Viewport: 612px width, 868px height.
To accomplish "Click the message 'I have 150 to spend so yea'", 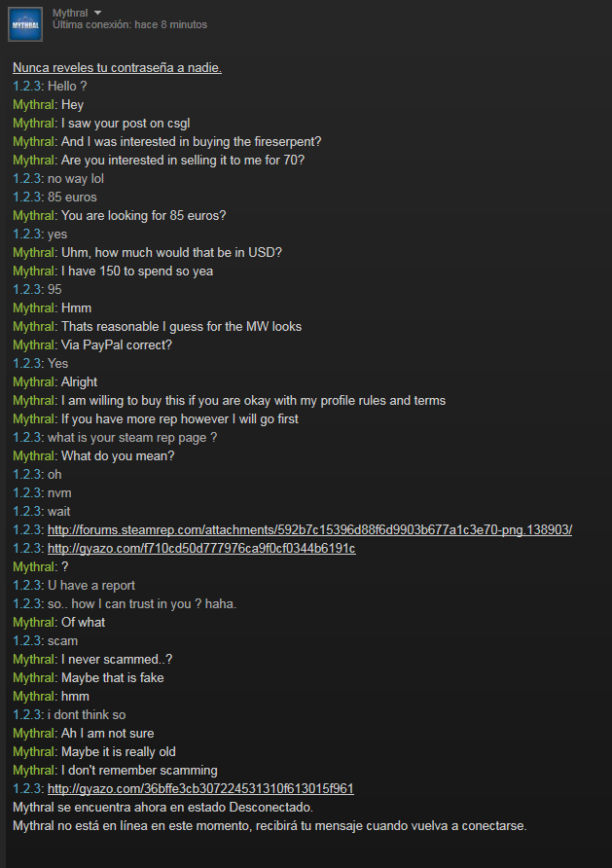I will 137,271.
